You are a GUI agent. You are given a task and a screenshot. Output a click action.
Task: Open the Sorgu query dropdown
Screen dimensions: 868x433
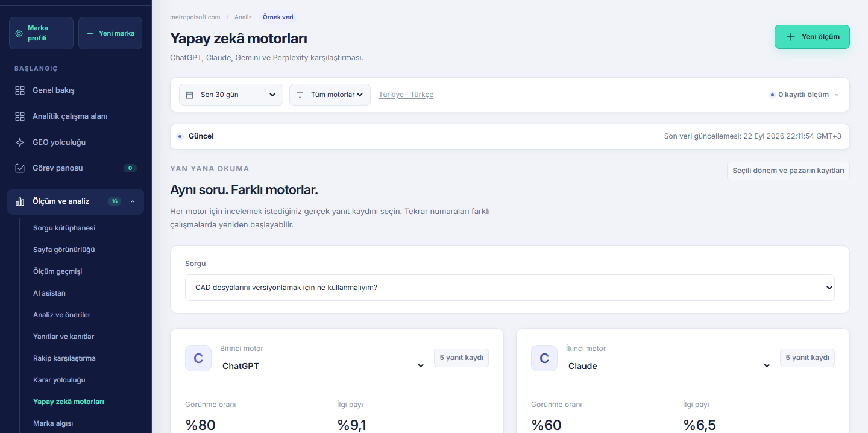pos(509,288)
